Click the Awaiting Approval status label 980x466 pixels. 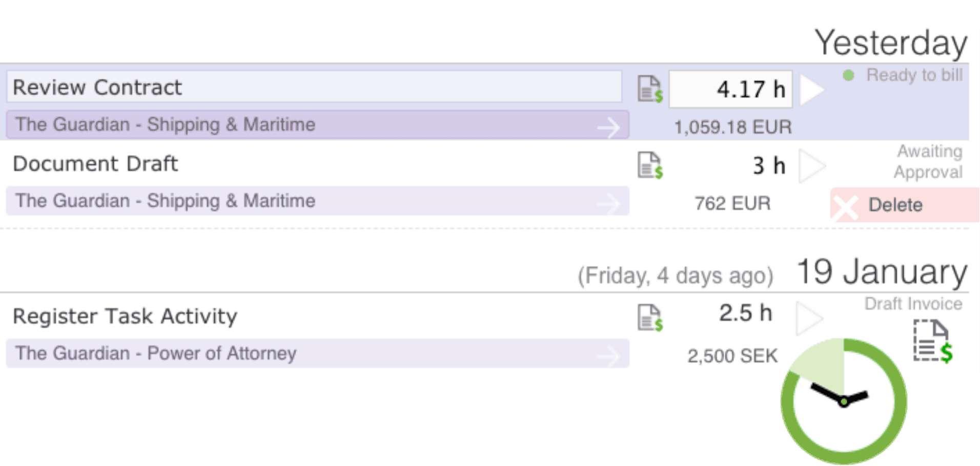coord(928,161)
